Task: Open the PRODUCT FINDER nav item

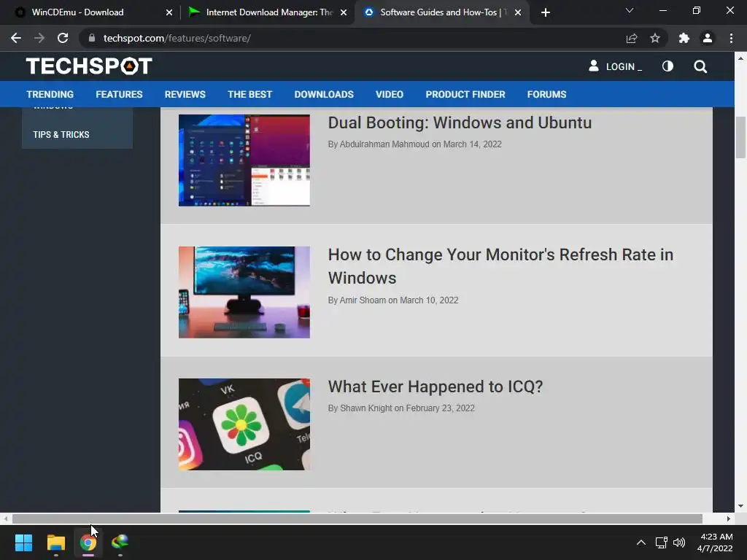Action: point(465,94)
